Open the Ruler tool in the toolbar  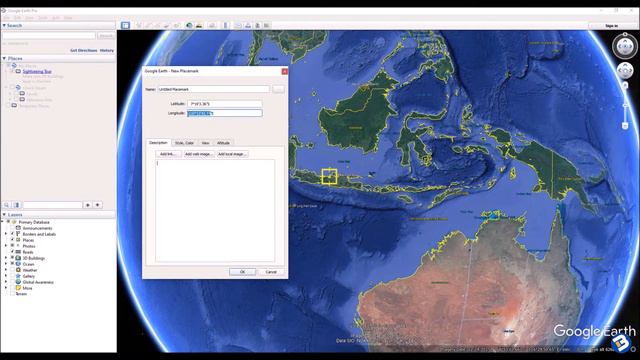click(225, 25)
